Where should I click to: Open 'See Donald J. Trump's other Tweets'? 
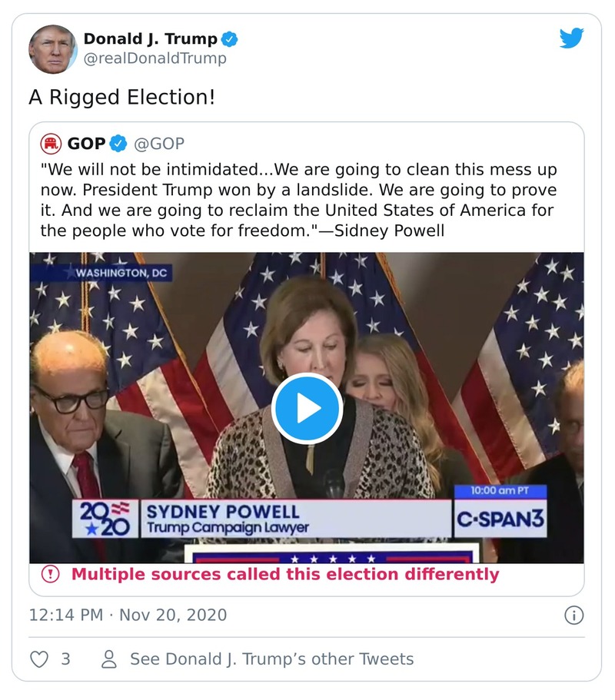(x=271, y=659)
